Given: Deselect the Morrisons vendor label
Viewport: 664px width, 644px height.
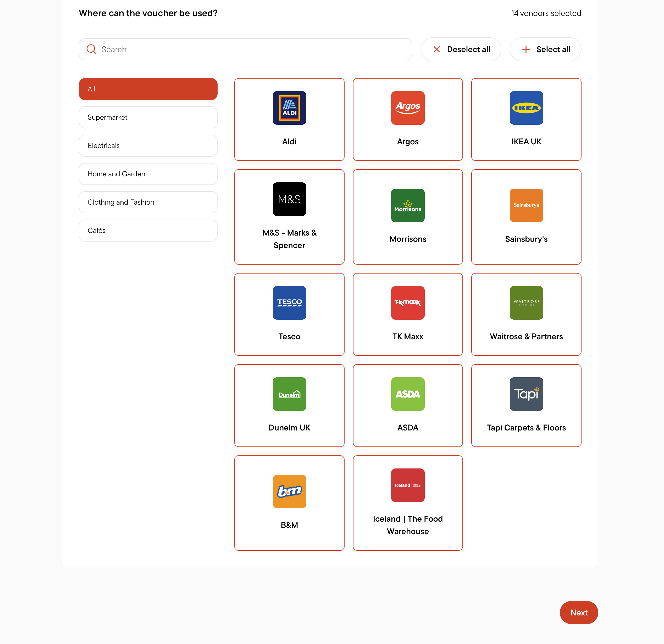Looking at the screenshot, I should (408, 239).
